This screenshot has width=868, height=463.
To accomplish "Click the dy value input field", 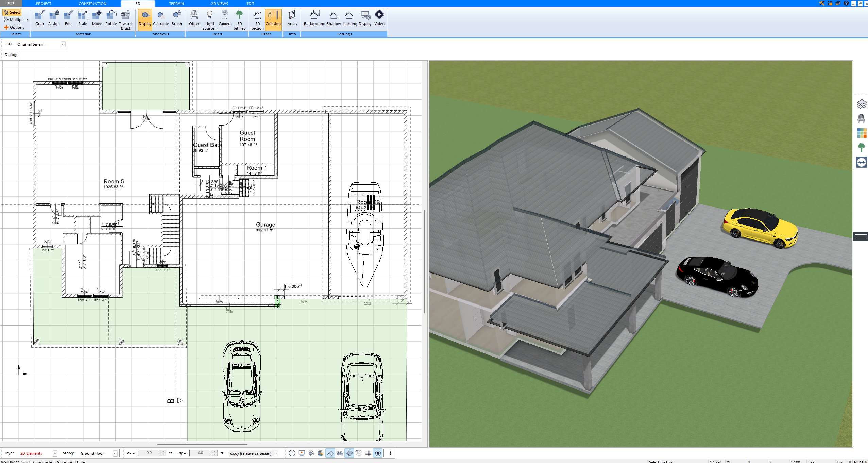I will point(200,453).
